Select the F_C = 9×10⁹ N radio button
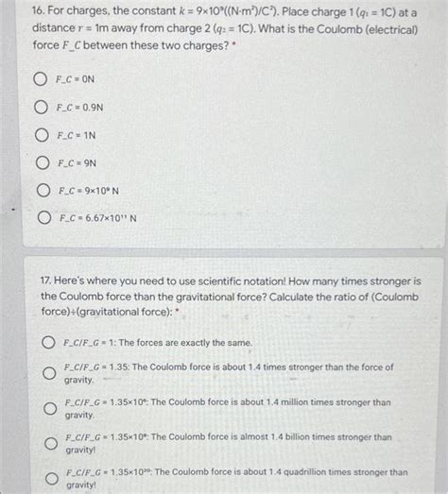 pyautogui.click(x=43, y=190)
